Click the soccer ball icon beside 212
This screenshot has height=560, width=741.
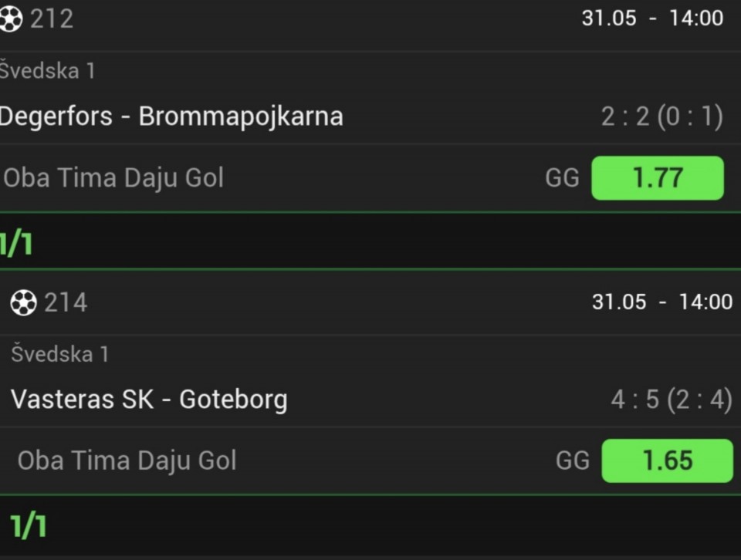click(10, 19)
